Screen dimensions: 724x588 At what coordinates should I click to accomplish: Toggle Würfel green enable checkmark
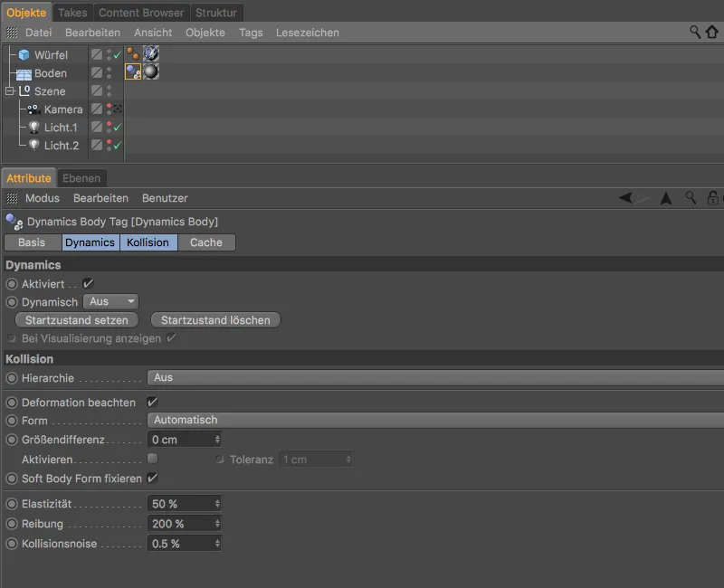pos(118,55)
